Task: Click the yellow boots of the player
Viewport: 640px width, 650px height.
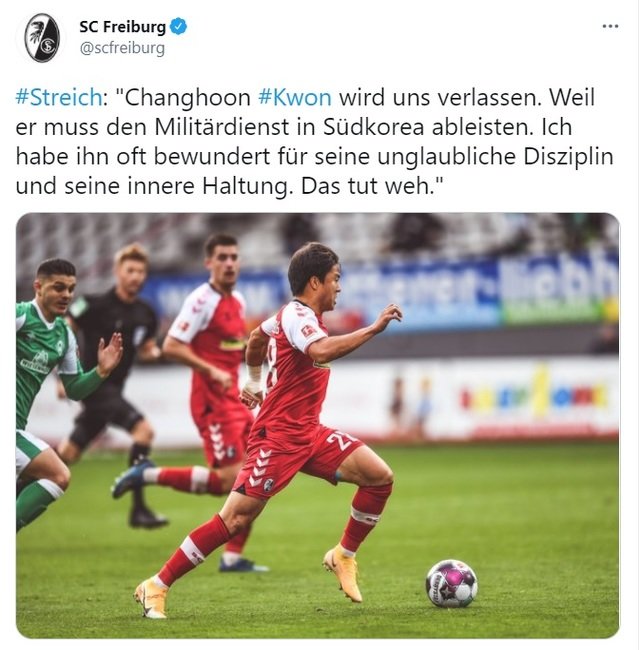Action: (x=342, y=573)
